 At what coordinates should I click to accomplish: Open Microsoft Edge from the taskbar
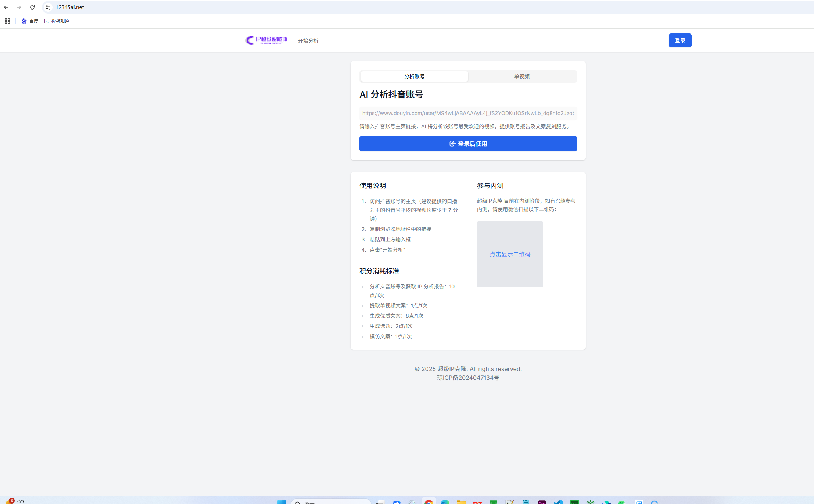coord(445,501)
